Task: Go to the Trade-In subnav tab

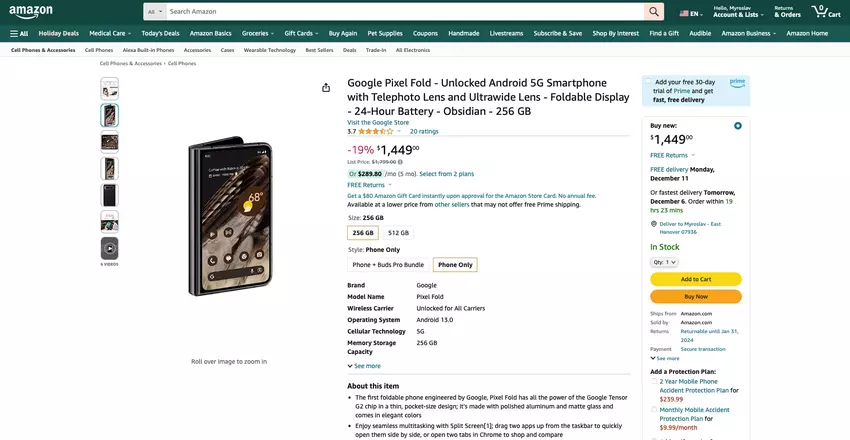Action: click(376, 49)
